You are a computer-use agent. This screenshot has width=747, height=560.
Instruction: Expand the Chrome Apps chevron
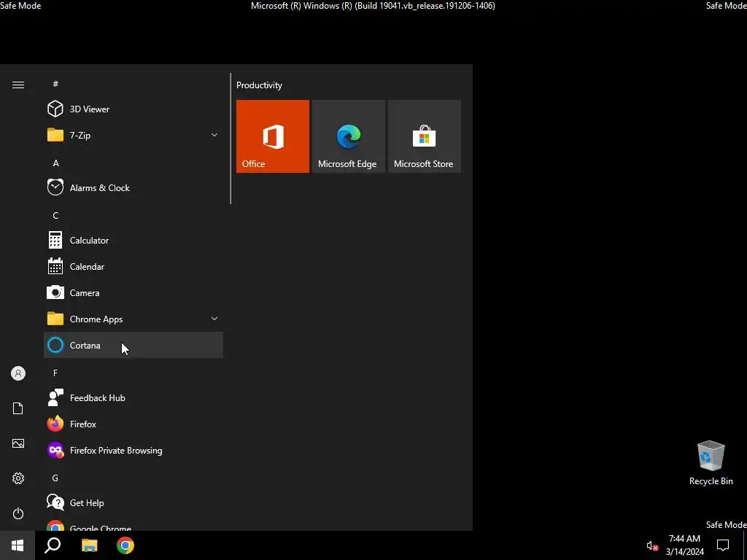point(214,319)
